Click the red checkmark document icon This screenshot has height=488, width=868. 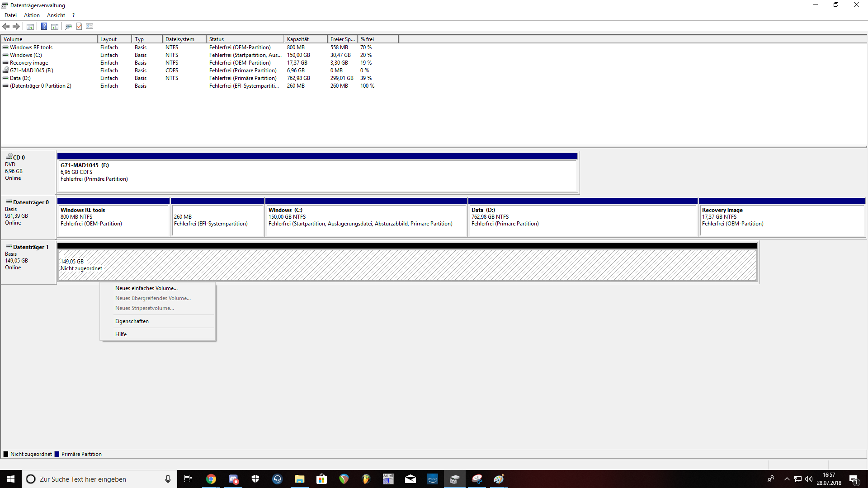[x=79, y=26]
